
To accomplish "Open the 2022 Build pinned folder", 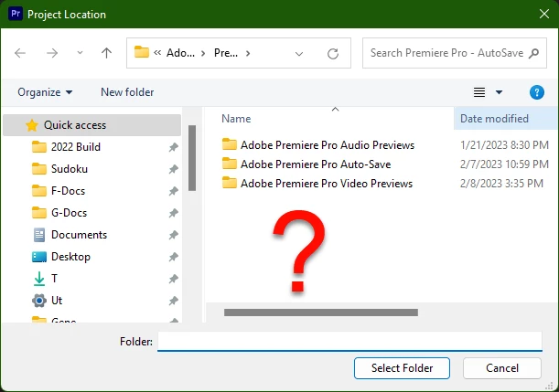I will pyautogui.click(x=76, y=147).
